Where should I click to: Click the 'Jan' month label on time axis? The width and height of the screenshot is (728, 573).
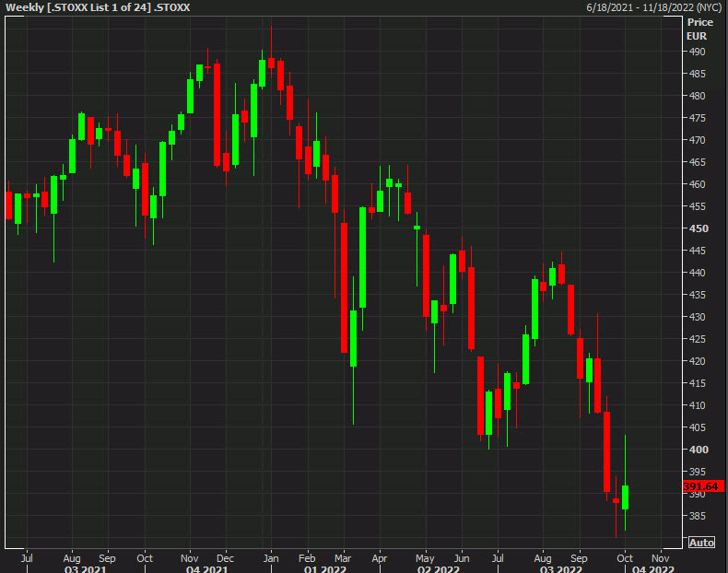point(271,558)
